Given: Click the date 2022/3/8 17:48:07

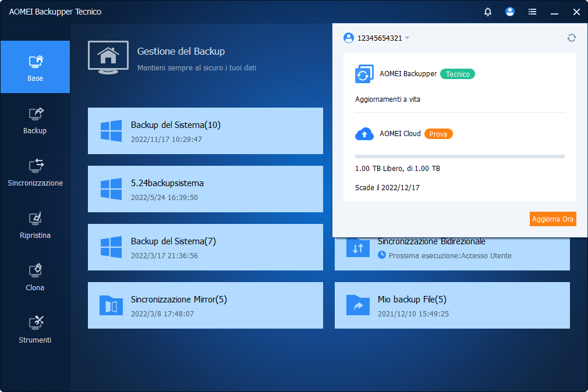Looking at the screenshot, I should pyautogui.click(x=162, y=313).
